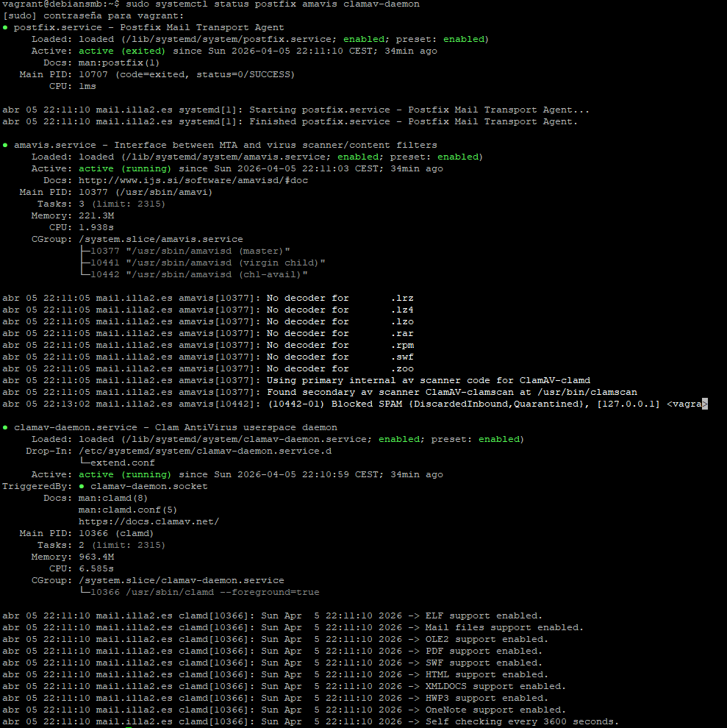Select the clamd --foreground=true process entry

pyautogui.click(x=204, y=593)
